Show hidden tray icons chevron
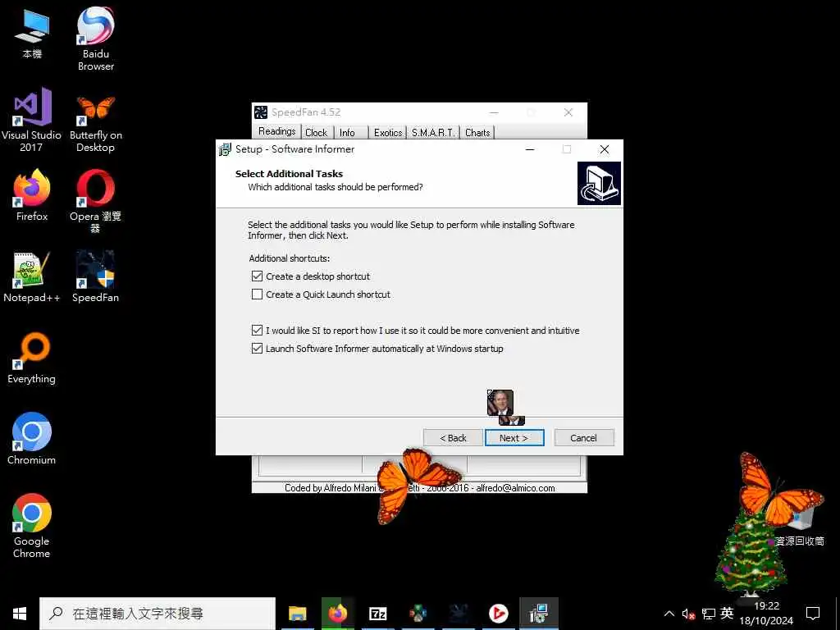This screenshot has height=630, width=840. click(669, 614)
